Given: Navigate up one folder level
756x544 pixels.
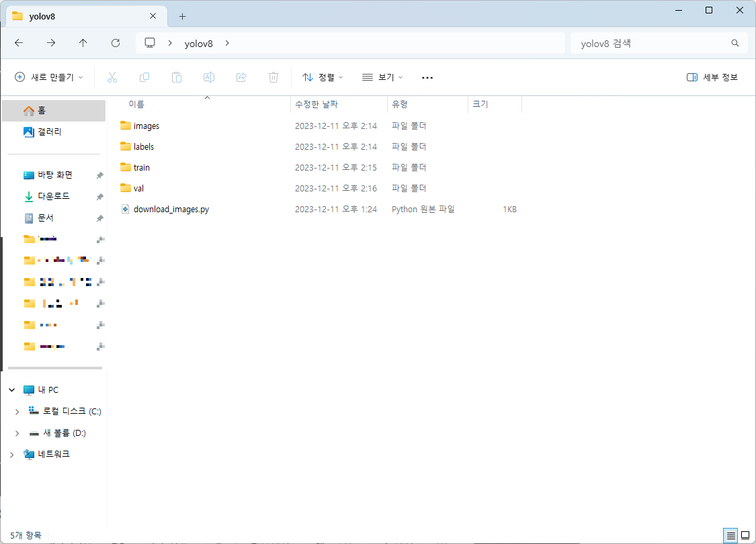Looking at the screenshot, I should (x=83, y=43).
